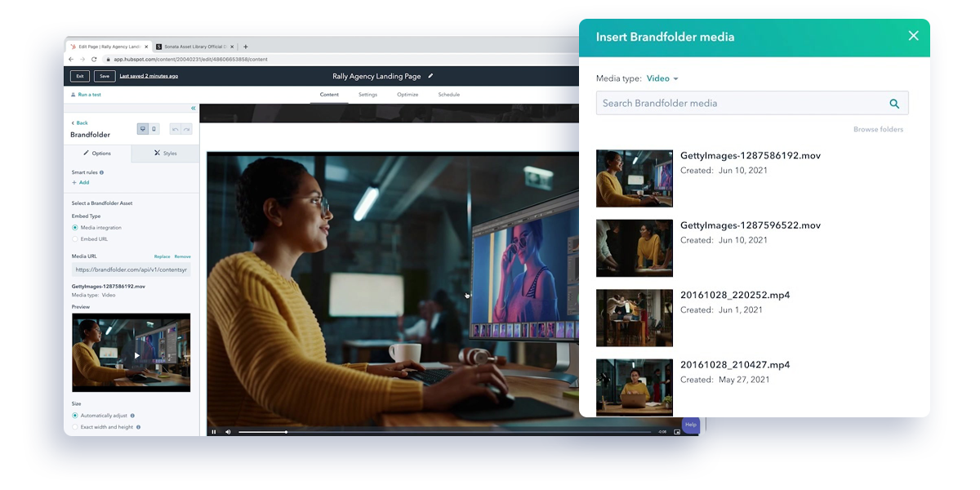Select the Options tab
Image resolution: width=980 pixels, height=490 pixels.
point(97,154)
